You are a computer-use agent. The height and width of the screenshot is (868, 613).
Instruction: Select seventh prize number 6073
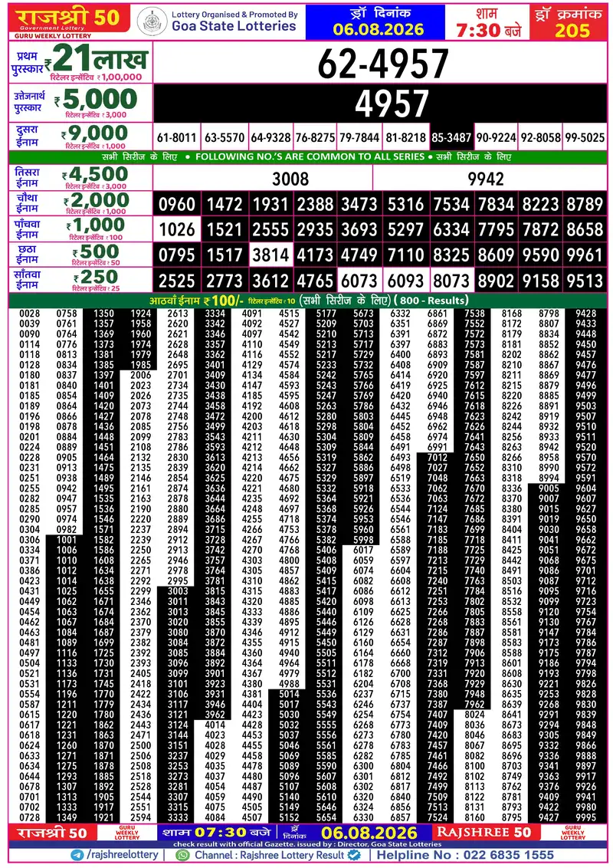point(359,281)
